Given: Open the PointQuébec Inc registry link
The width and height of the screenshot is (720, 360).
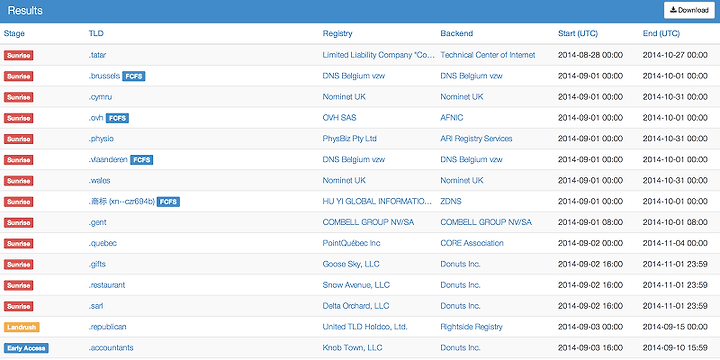Looking at the screenshot, I should [x=351, y=243].
